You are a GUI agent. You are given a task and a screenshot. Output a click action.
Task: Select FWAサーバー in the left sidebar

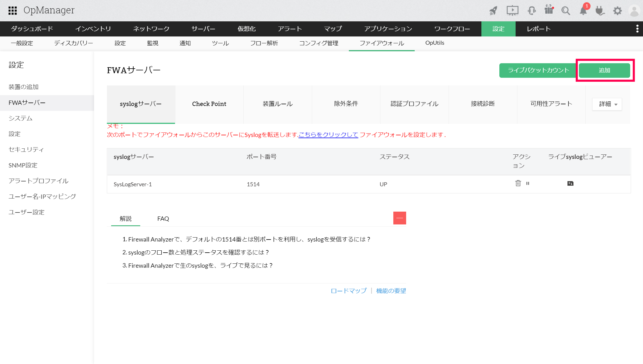click(x=27, y=103)
